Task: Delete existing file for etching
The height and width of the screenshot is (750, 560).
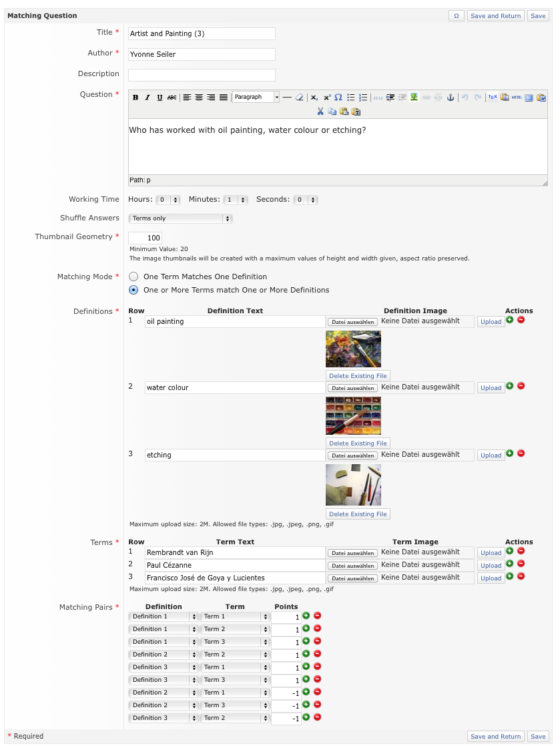Action: pyautogui.click(x=358, y=514)
